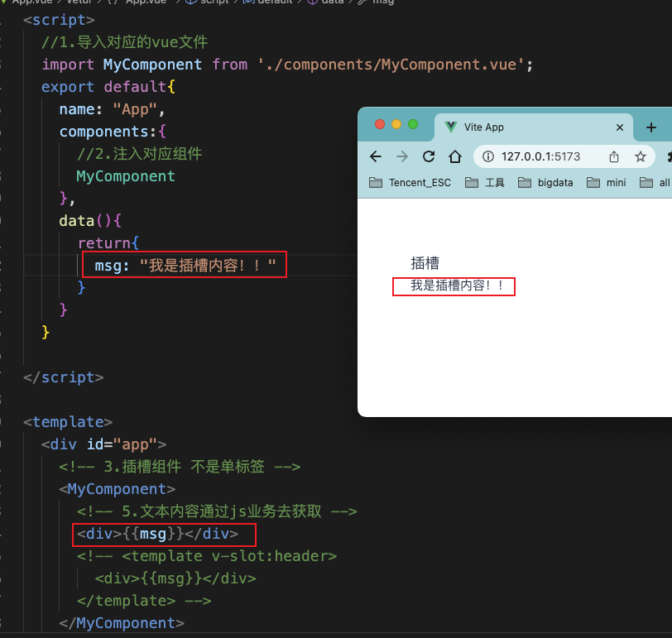Click the browser back arrow

coord(376,156)
